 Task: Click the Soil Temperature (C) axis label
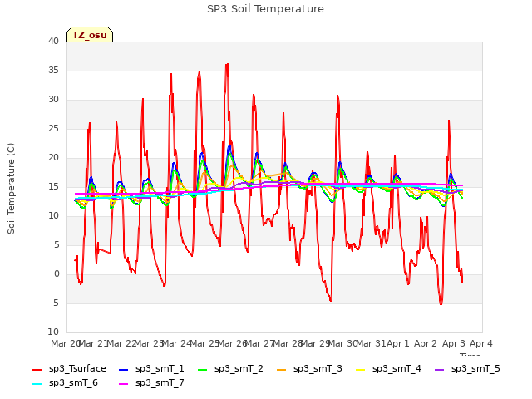(x=11, y=189)
